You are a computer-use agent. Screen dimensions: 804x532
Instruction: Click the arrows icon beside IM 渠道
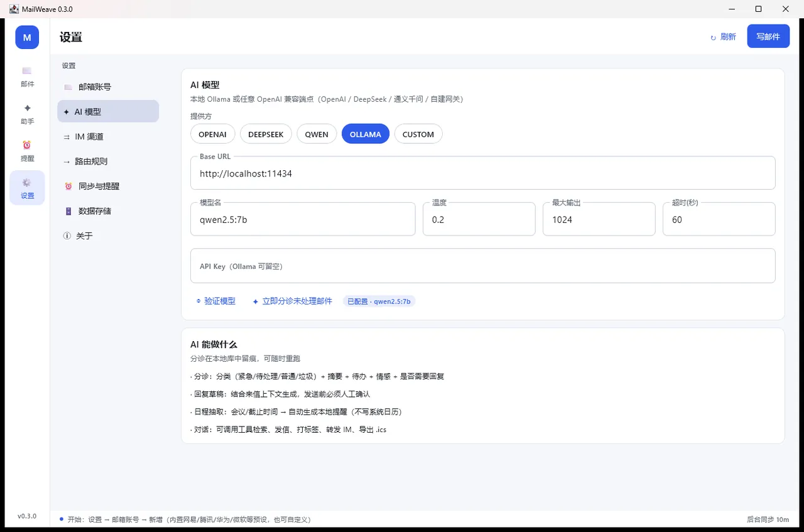tap(67, 137)
